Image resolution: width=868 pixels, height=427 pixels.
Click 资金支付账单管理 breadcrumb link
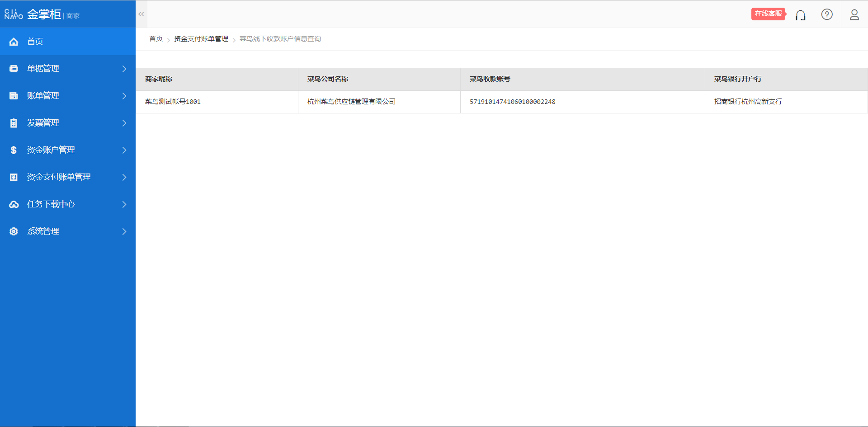point(201,39)
